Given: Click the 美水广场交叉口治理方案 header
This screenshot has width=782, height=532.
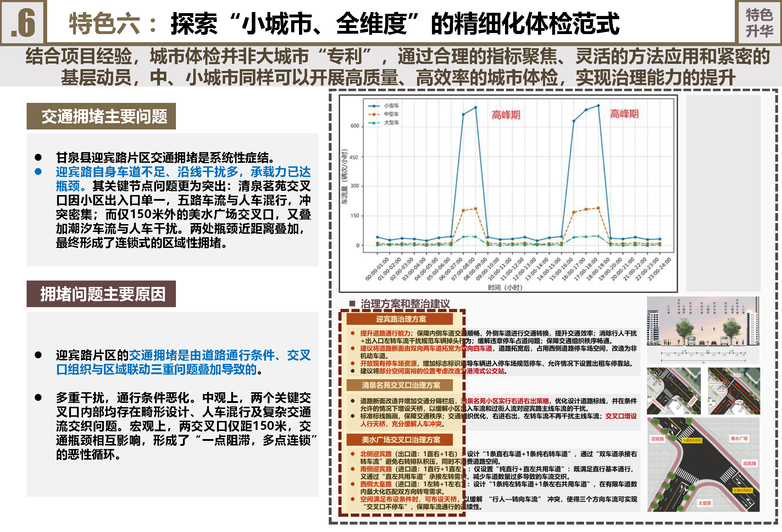Looking at the screenshot, I should point(400,440).
